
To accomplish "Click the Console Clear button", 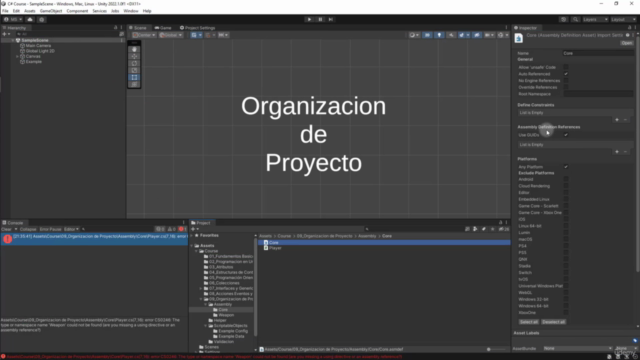I will point(6,229).
